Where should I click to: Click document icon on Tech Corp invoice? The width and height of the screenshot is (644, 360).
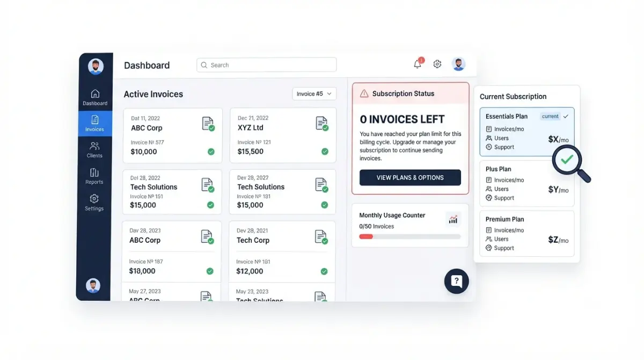point(321,237)
